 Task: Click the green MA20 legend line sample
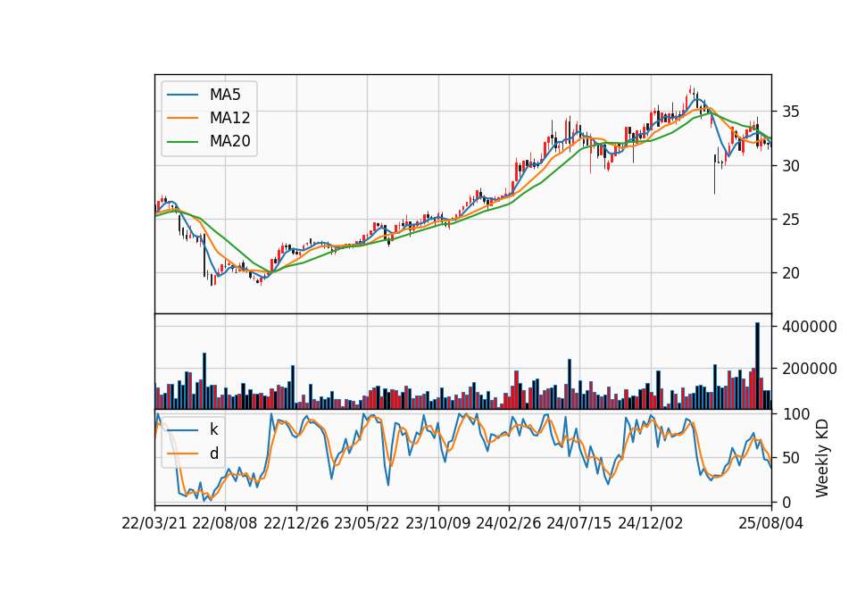pos(183,141)
